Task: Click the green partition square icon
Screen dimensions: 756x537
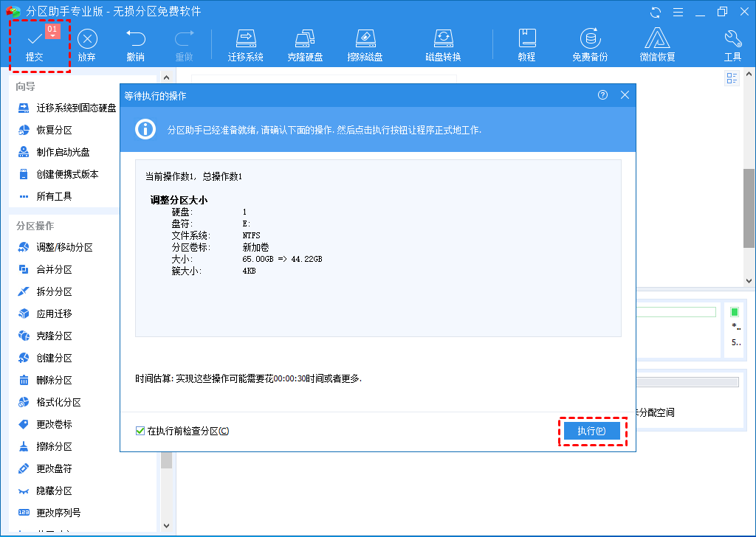Action: coord(735,312)
